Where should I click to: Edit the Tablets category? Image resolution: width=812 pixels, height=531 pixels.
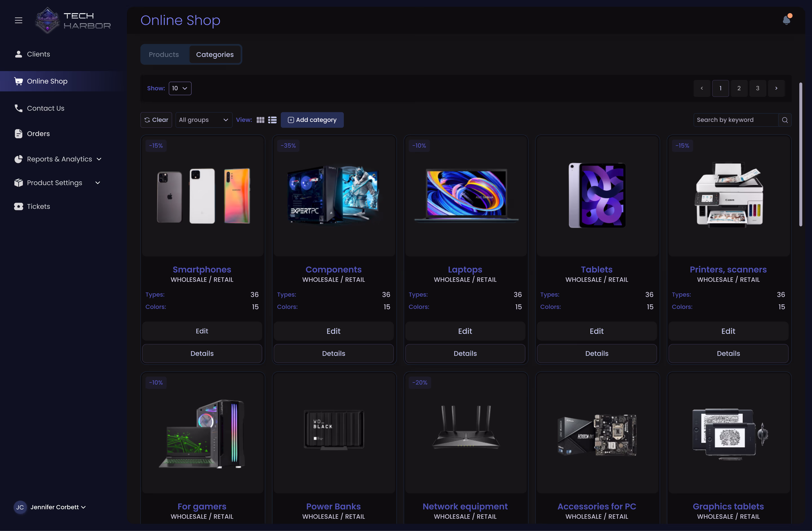pyautogui.click(x=597, y=331)
